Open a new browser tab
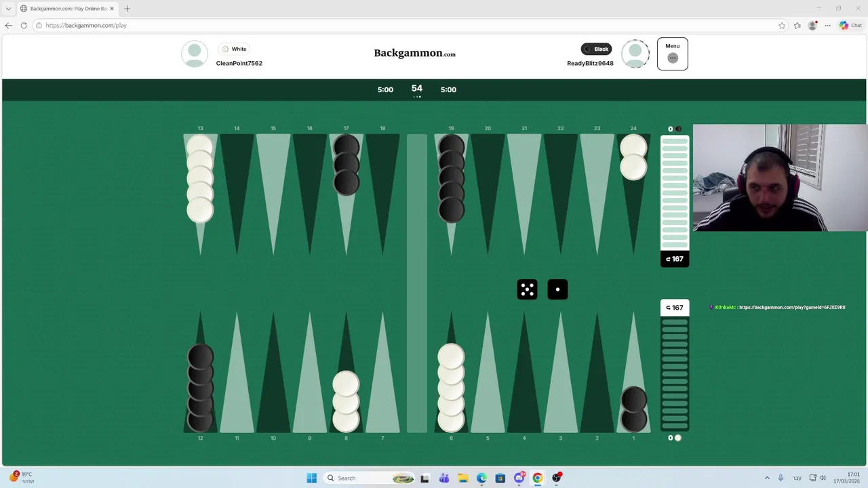The width and height of the screenshot is (868, 488). pyautogui.click(x=127, y=9)
